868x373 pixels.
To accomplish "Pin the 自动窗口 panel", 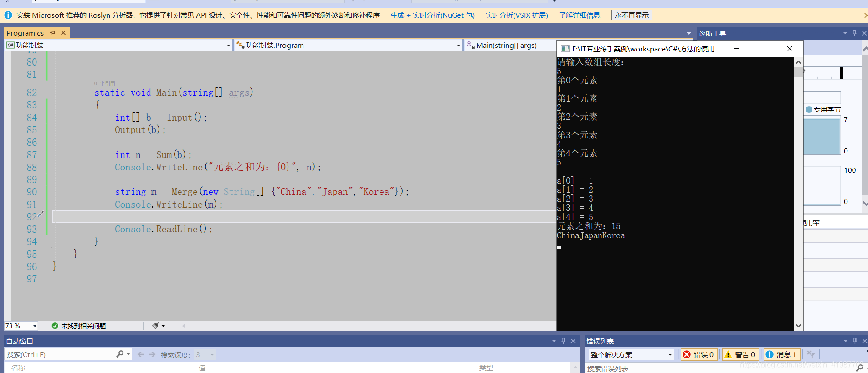I will [564, 341].
